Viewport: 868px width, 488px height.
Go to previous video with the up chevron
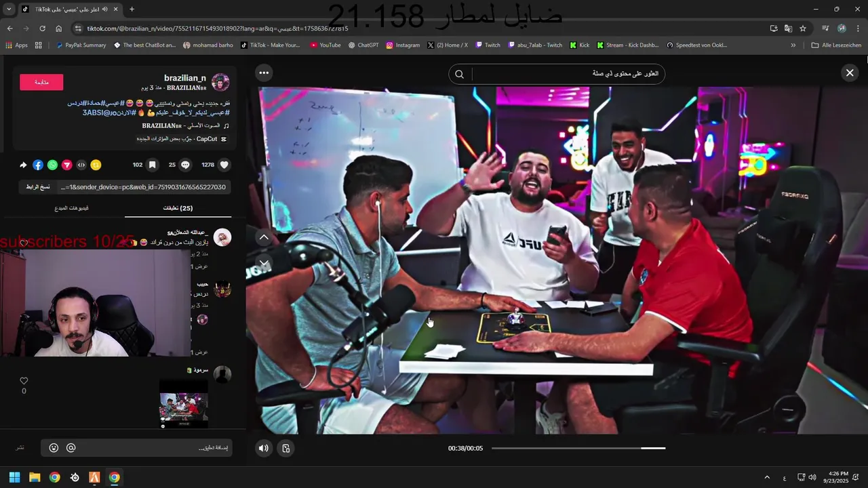click(264, 237)
